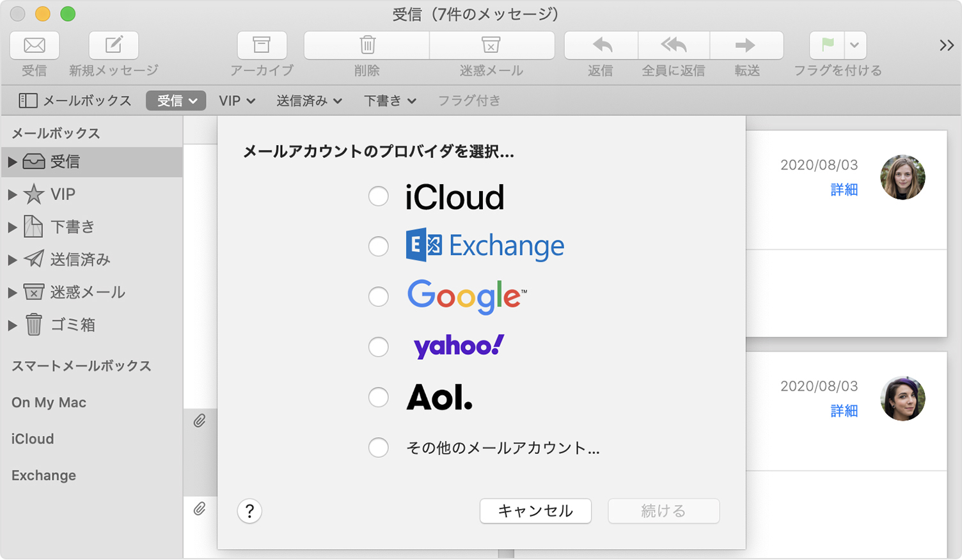This screenshot has width=962, height=560.
Task: Click the first sender's avatar photo
Action: [903, 177]
